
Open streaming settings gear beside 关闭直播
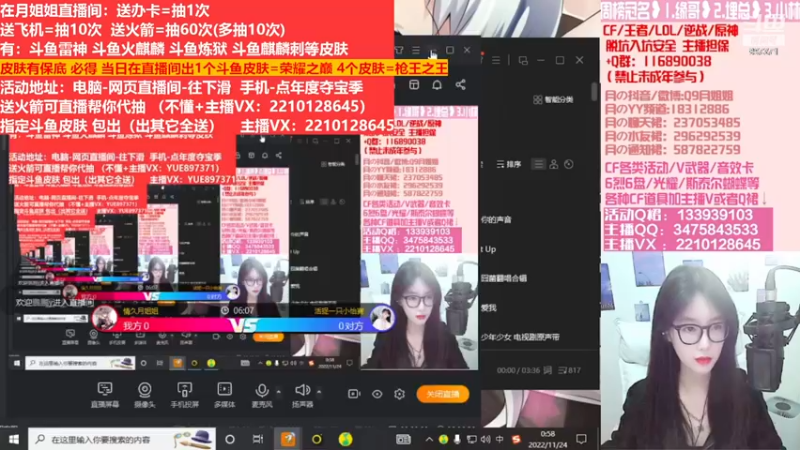(399, 394)
